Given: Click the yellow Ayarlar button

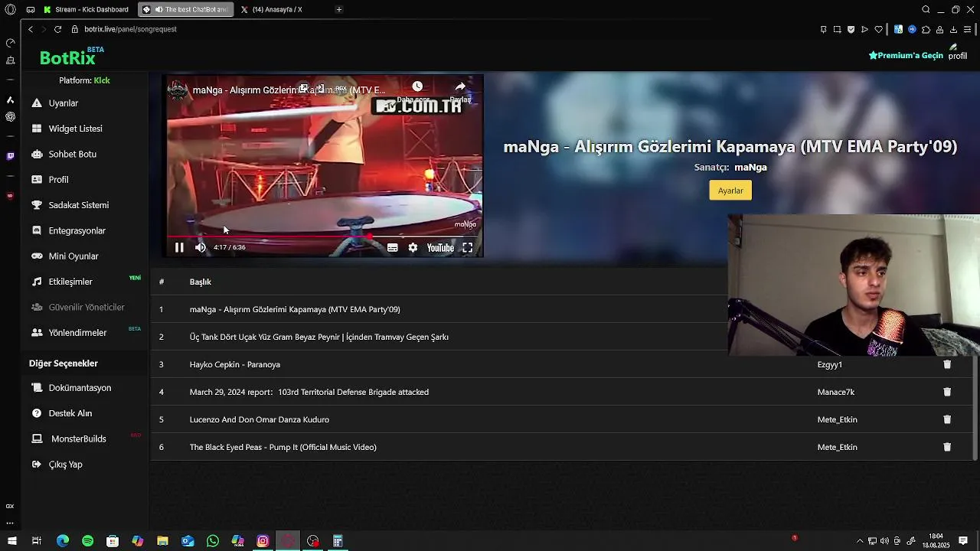Looking at the screenshot, I should (730, 191).
